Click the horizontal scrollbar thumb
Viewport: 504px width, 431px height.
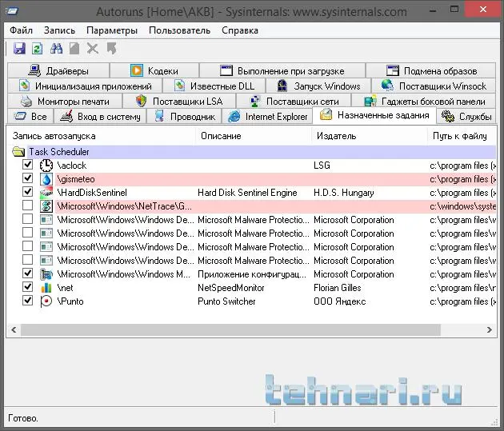(230, 329)
